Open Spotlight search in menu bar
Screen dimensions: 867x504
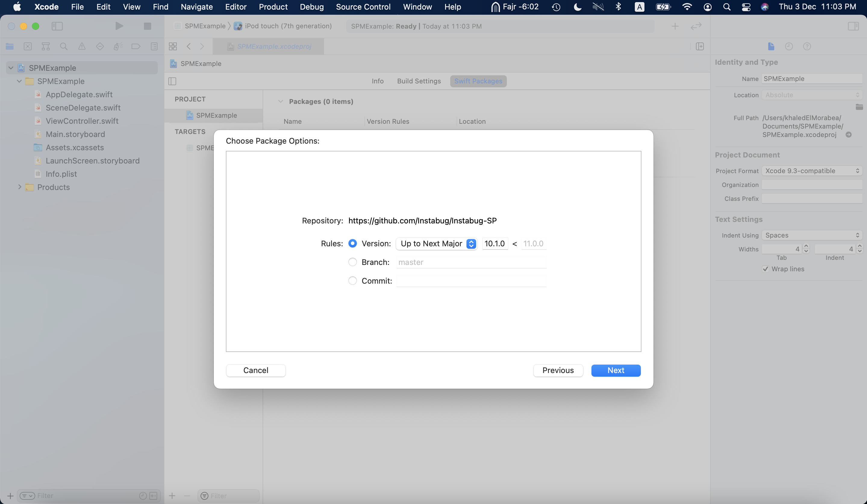pos(727,7)
